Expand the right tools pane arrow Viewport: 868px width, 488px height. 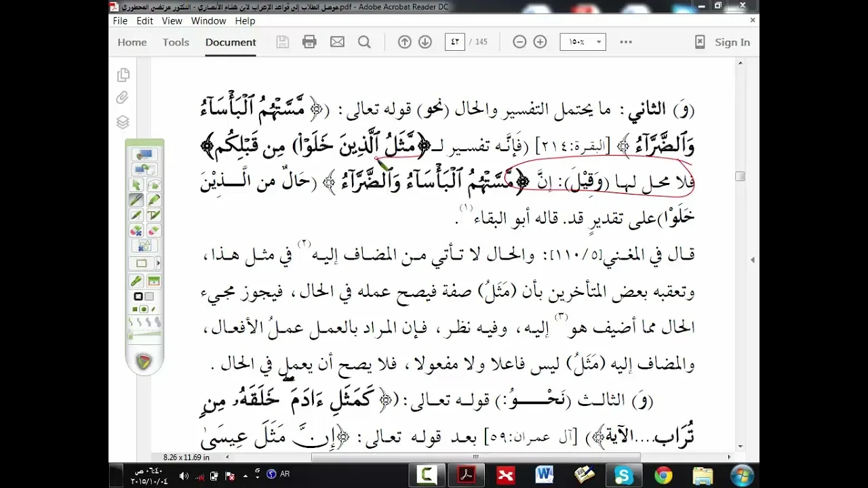coord(753,260)
